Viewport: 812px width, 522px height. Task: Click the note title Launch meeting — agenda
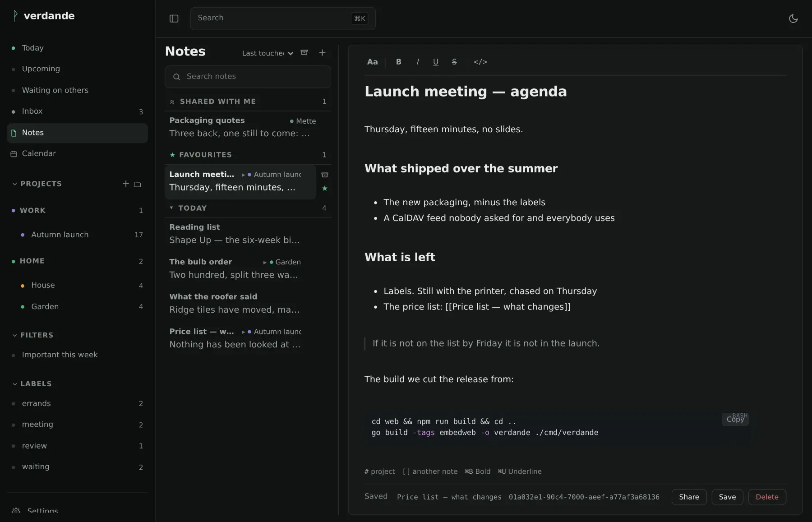[466, 92]
